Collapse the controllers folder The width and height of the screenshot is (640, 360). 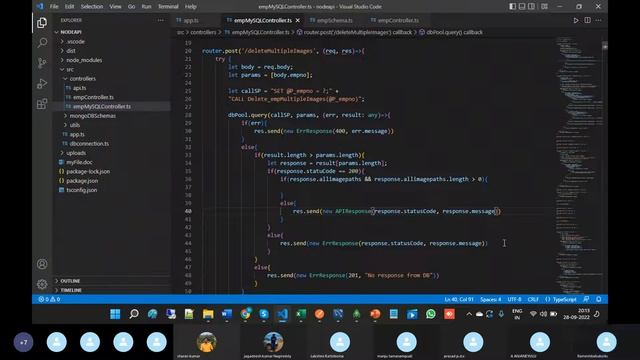[x=82, y=78]
